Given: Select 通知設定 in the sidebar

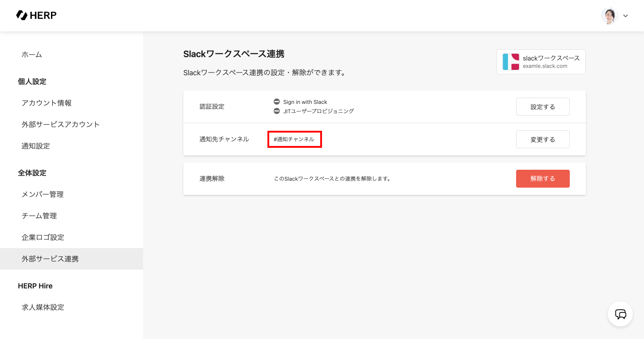Looking at the screenshot, I should 36,146.
